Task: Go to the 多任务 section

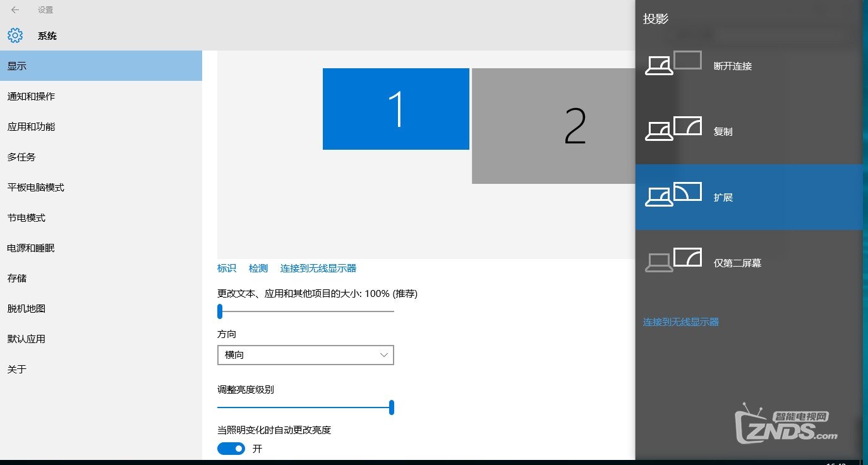Action: (101, 157)
